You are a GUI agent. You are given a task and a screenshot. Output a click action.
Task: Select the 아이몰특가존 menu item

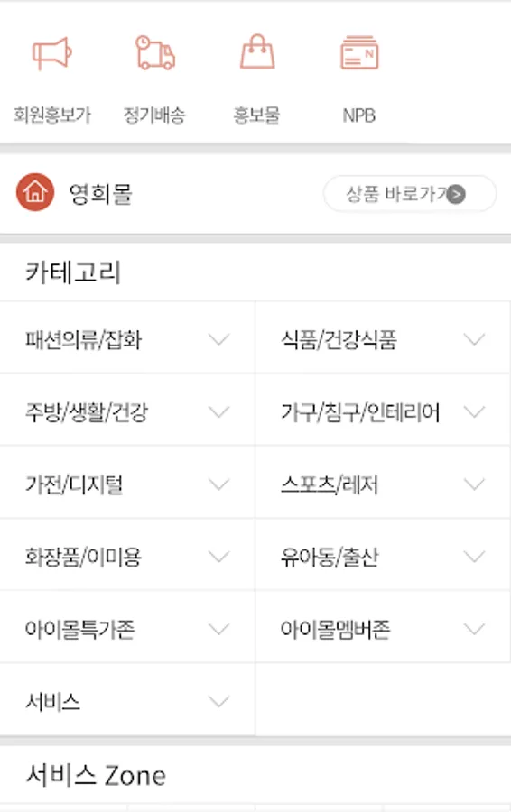pyautogui.click(x=127, y=629)
